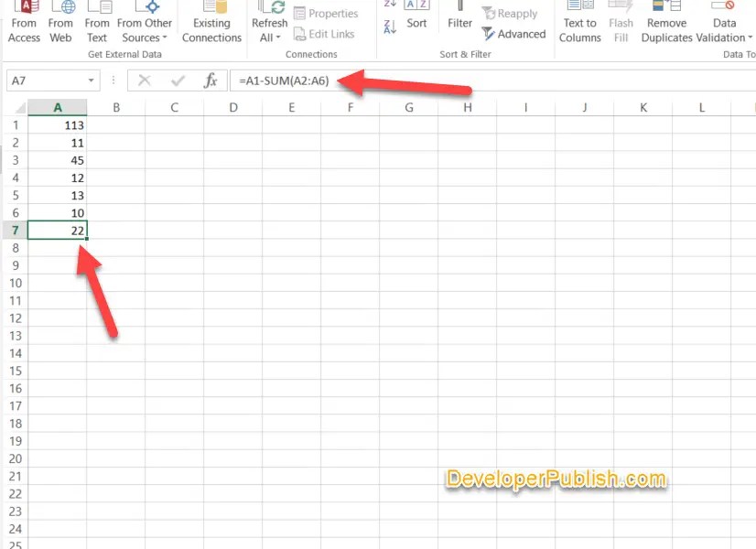This screenshot has width=756, height=549.
Task: Select row 8 header
Action: 16,248
